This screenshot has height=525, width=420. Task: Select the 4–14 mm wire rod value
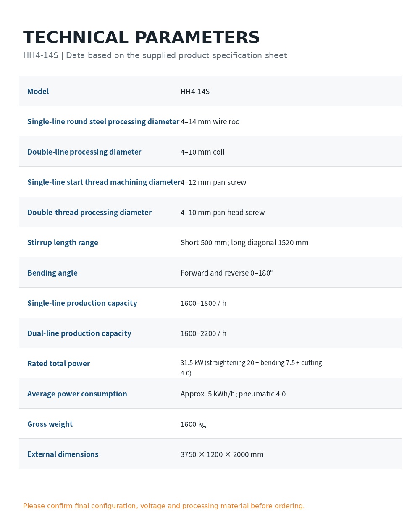(x=210, y=121)
